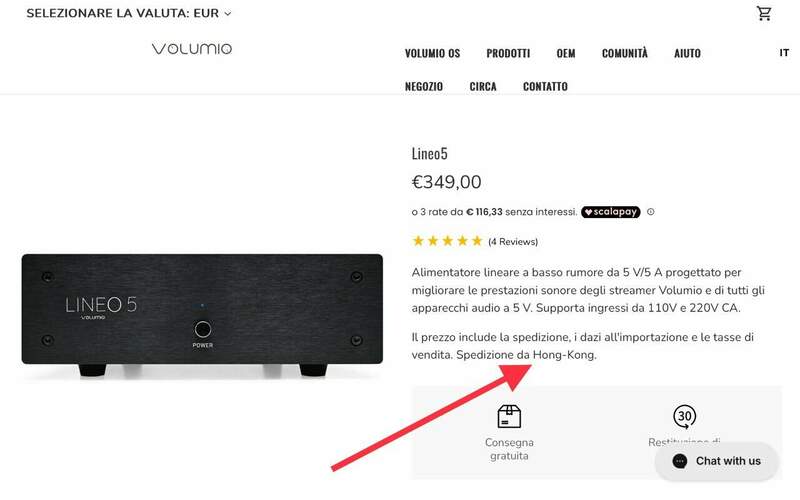Open the Volumio OS menu
Screen dimensions: 800x500
click(432, 53)
